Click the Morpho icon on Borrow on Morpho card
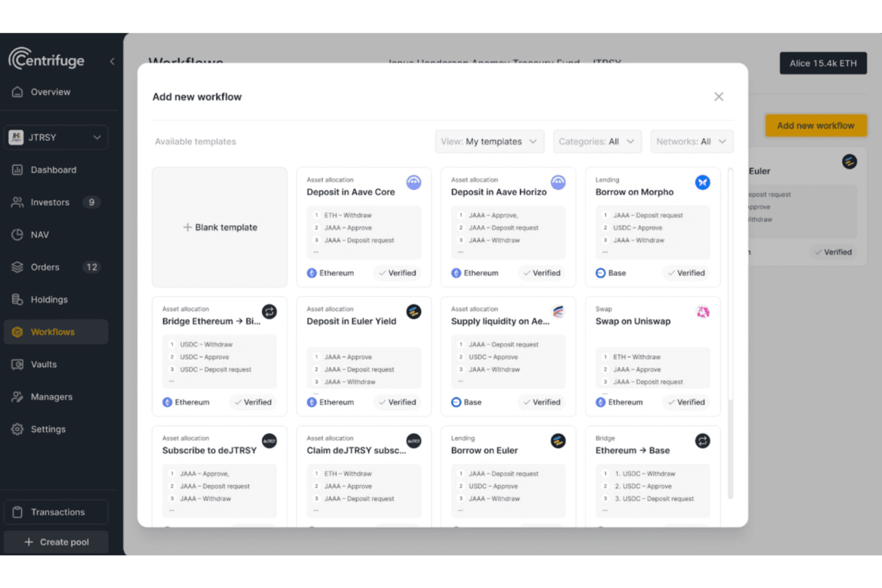 [x=703, y=182]
